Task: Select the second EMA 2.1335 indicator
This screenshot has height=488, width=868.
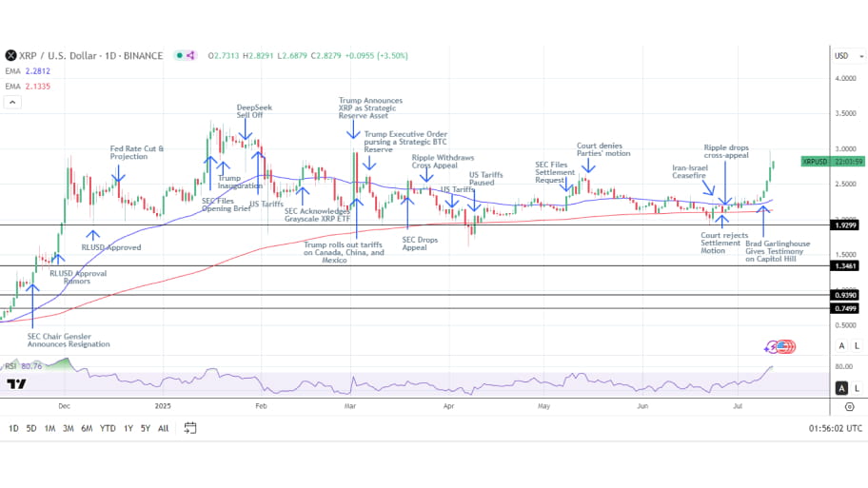Action: coord(28,87)
